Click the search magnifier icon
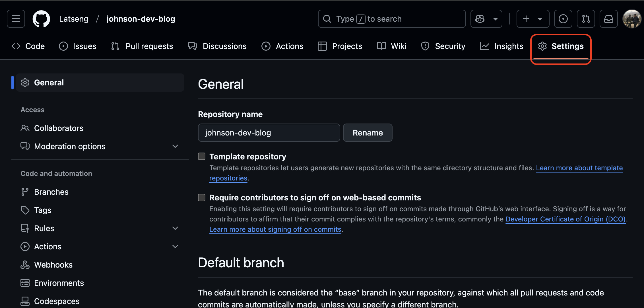644x308 pixels. [x=327, y=19]
